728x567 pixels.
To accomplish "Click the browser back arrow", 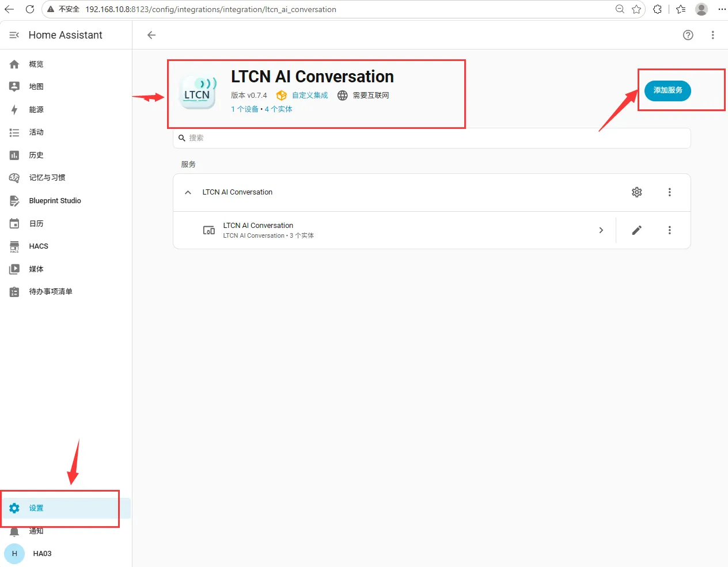I will tap(9, 9).
